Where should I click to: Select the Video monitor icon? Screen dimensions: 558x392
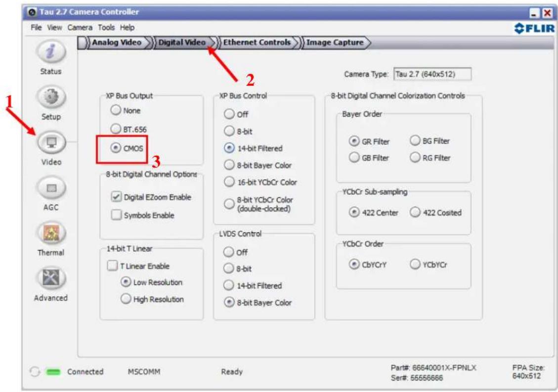(51, 142)
